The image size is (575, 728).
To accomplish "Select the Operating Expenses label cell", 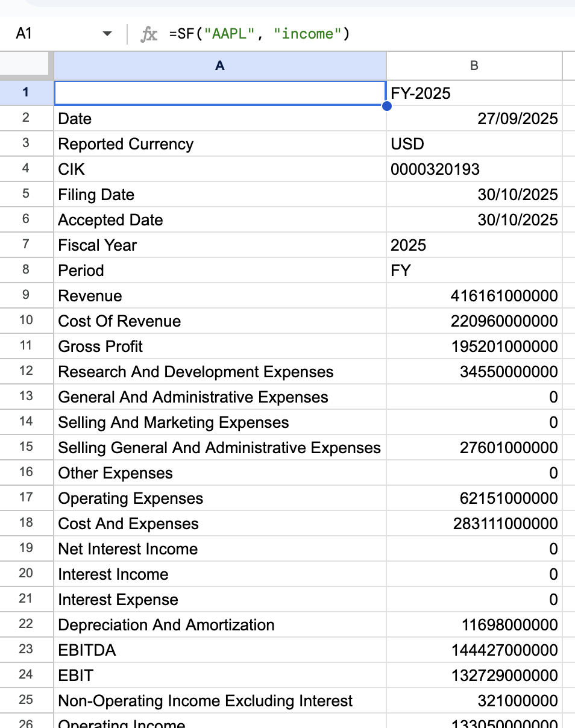I will coord(220,498).
